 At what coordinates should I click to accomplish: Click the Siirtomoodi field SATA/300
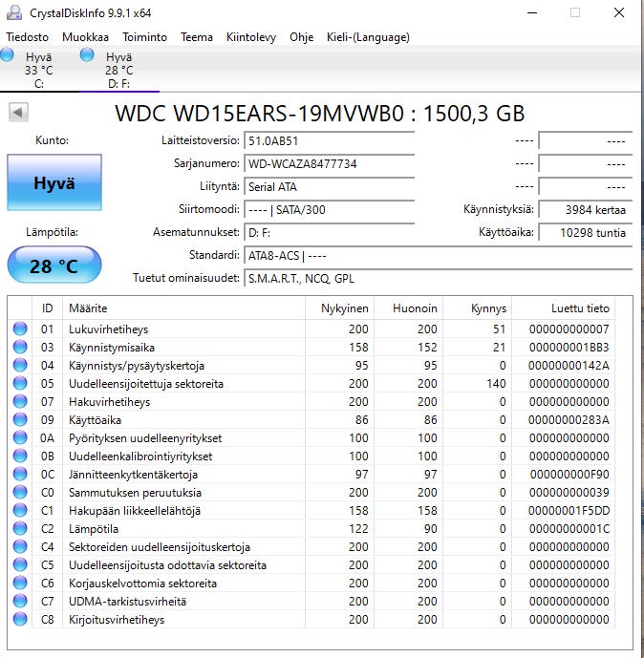click(x=329, y=209)
